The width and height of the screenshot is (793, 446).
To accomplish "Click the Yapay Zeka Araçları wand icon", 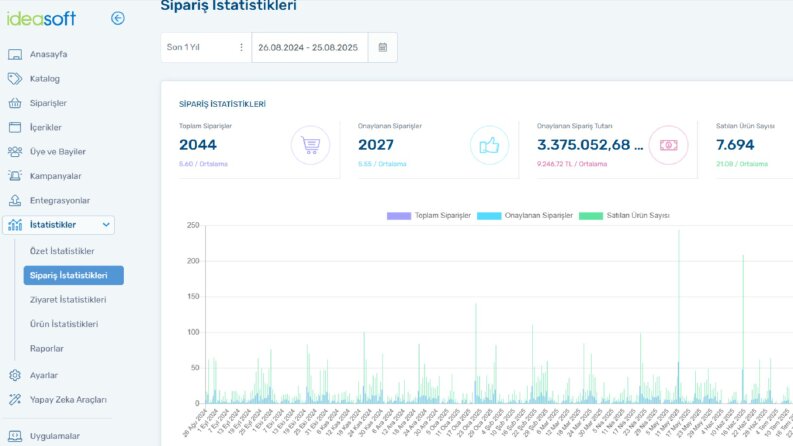I will tap(15, 399).
